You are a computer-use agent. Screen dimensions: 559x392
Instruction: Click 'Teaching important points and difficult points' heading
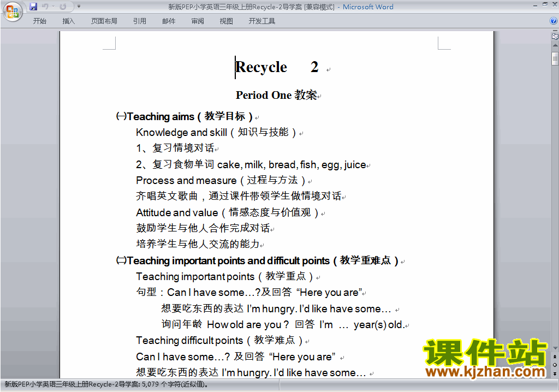click(x=258, y=260)
